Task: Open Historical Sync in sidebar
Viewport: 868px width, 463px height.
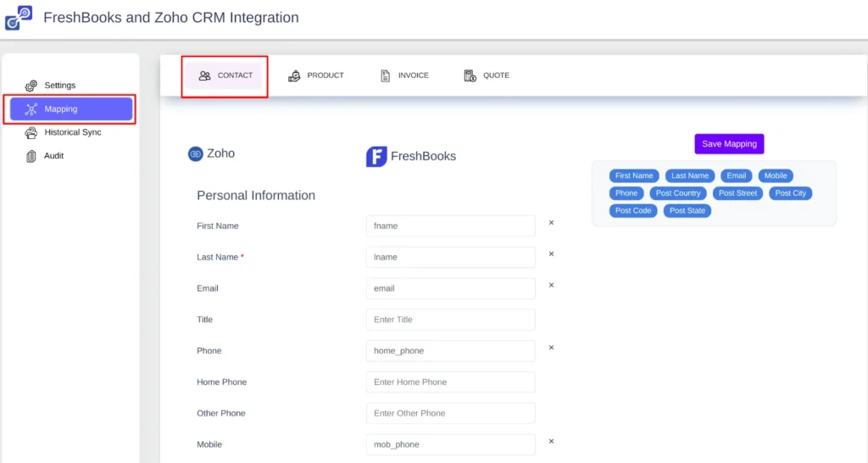Action: click(71, 132)
